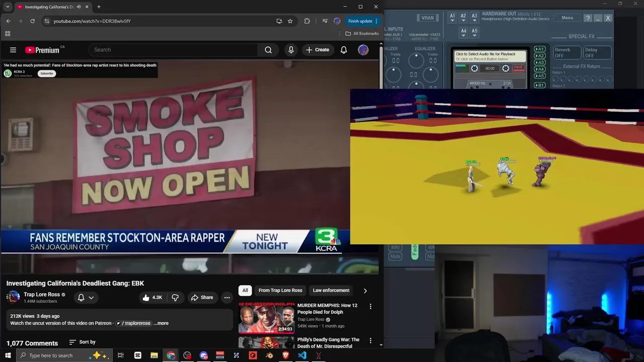Open Chrome extensions puzzle icon
Image resolution: width=644 pixels, height=362 pixels.
(x=307, y=21)
